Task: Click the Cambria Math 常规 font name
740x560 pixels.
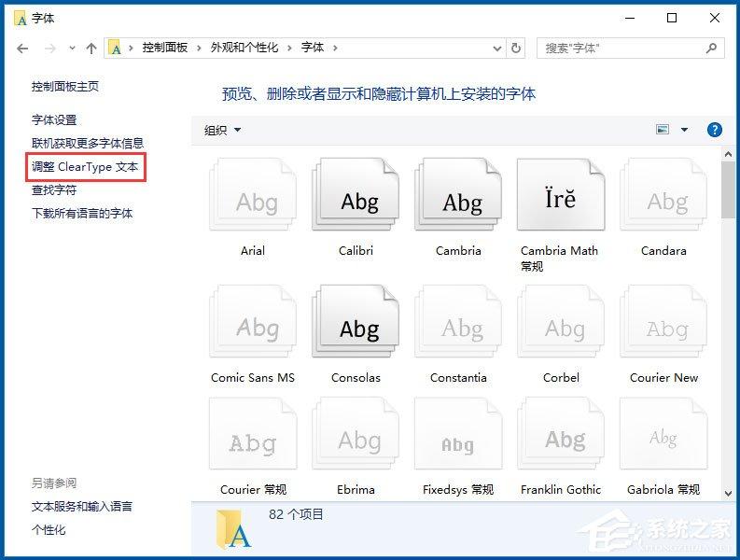Action: click(559, 259)
